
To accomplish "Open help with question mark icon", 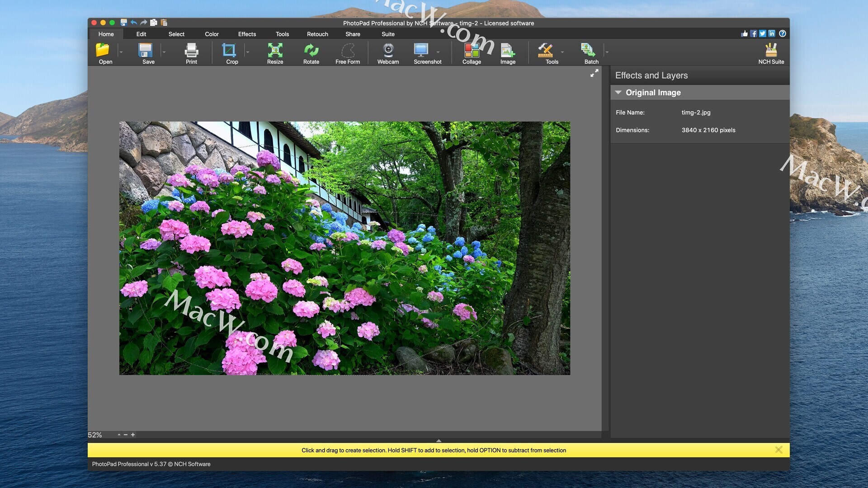I will (x=783, y=33).
